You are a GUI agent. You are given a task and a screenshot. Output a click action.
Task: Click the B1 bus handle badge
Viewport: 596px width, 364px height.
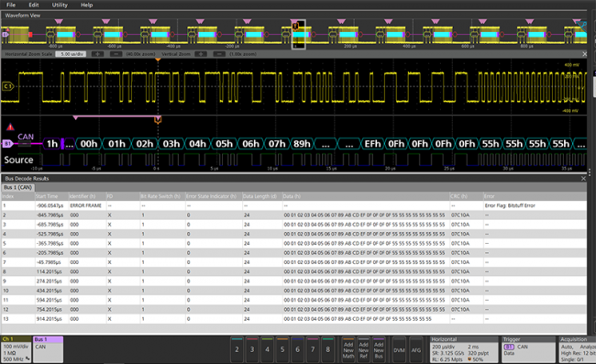[7, 144]
